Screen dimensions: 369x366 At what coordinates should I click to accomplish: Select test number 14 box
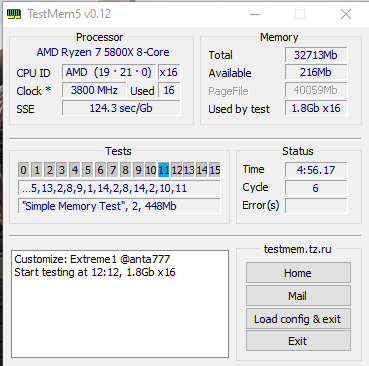[202, 170]
